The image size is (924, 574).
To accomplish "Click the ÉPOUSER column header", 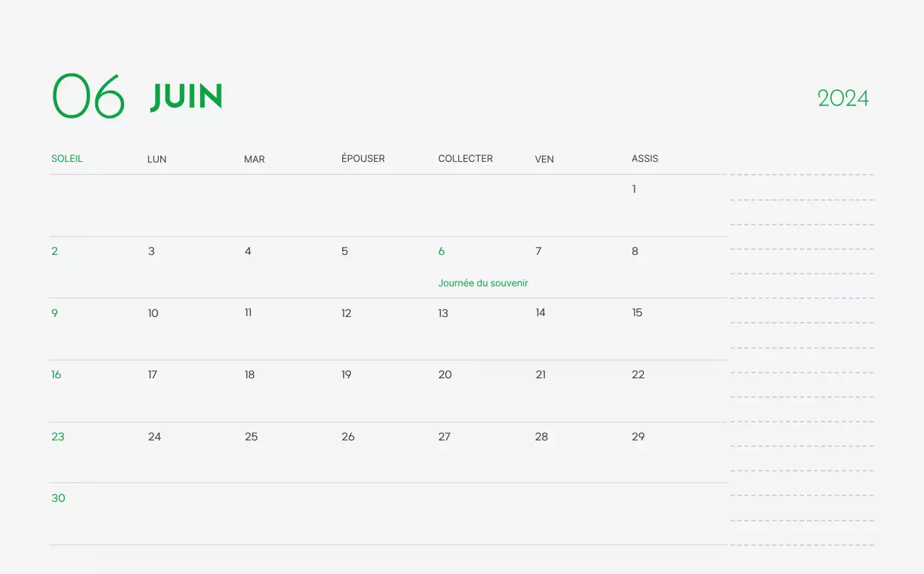I will click(x=362, y=158).
